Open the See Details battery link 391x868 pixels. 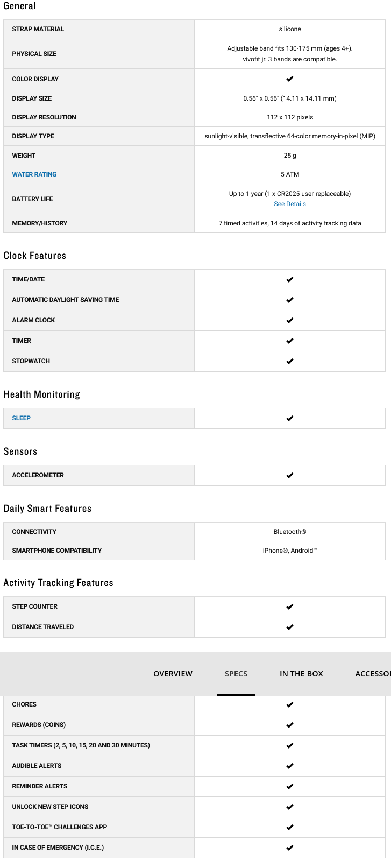pos(290,204)
